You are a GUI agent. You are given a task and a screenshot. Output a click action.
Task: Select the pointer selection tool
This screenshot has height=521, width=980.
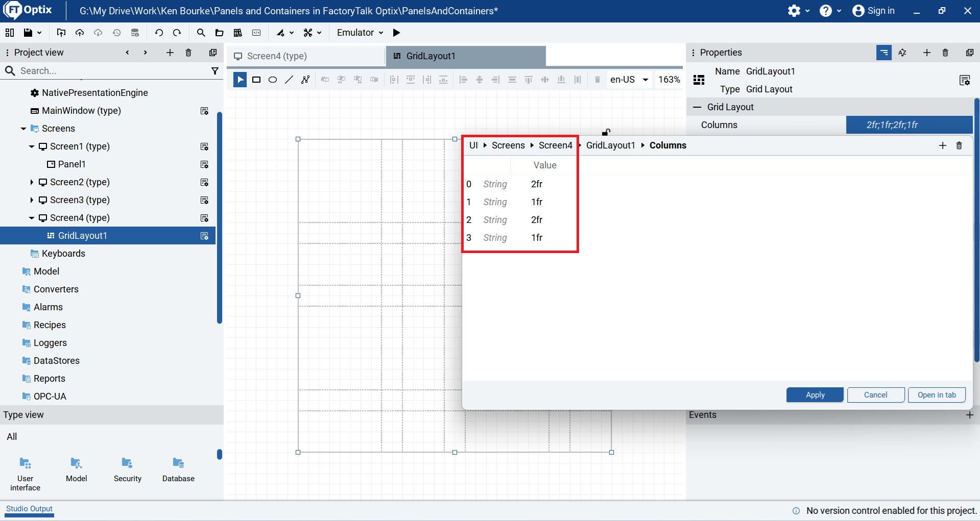click(240, 80)
